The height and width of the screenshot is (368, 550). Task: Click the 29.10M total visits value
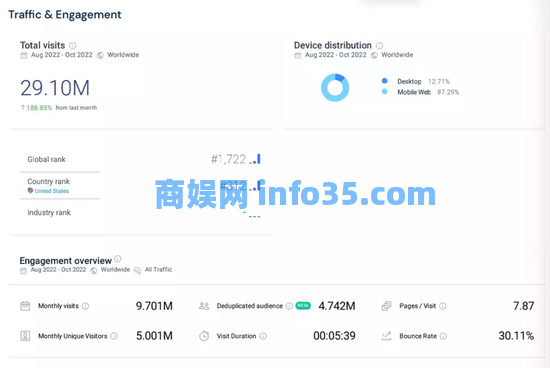tap(55, 88)
